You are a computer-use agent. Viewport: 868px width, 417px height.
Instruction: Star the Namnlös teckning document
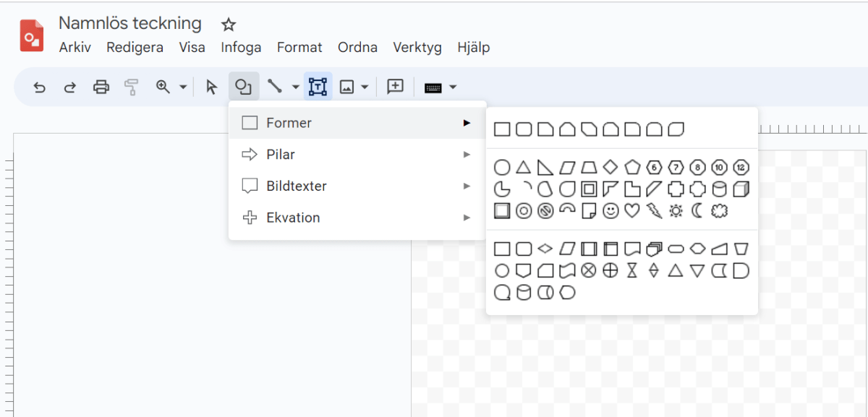pos(229,25)
